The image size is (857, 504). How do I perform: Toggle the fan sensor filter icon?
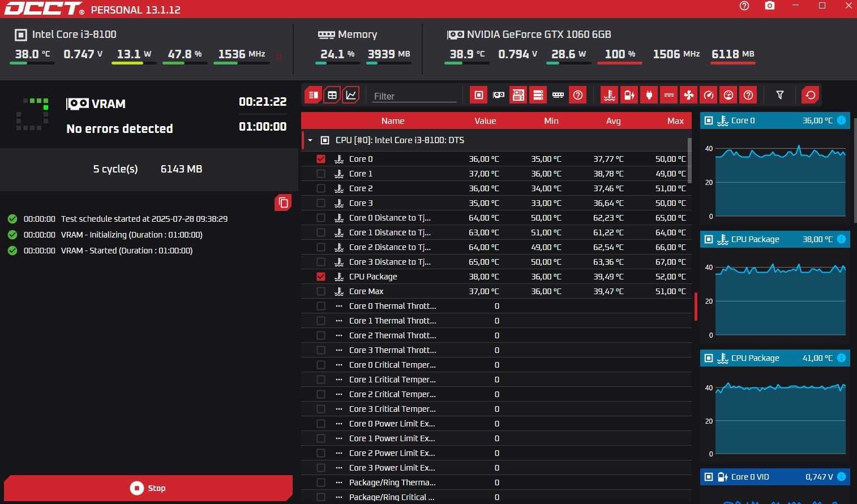click(689, 95)
